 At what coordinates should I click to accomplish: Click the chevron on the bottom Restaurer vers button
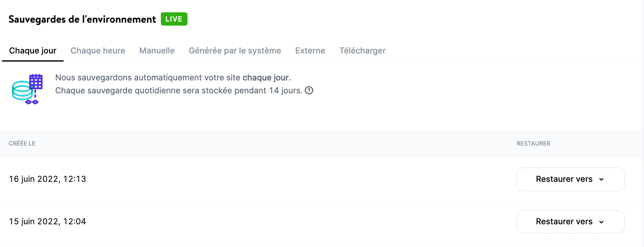pos(602,222)
